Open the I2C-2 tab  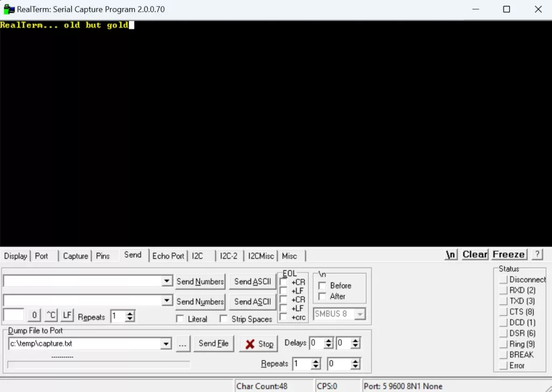[x=229, y=256]
